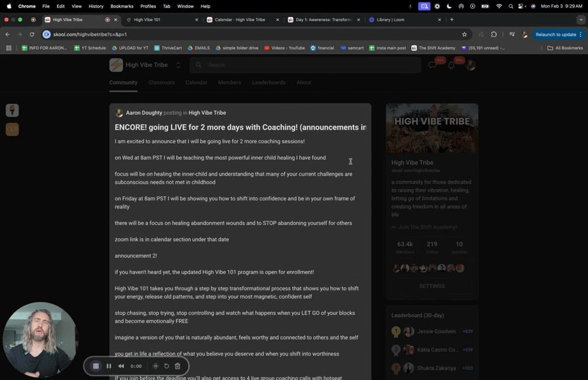
Task: Bookmark this page with the star icon
Action: click(464, 34)
